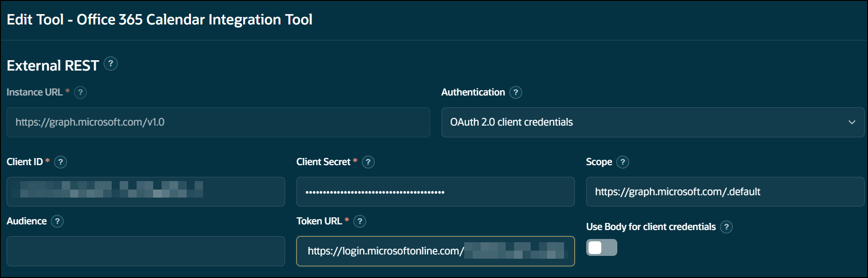This screenshot has width=868, height=278.
Task: Click the Token URL label
Action: tap(319, 221)
